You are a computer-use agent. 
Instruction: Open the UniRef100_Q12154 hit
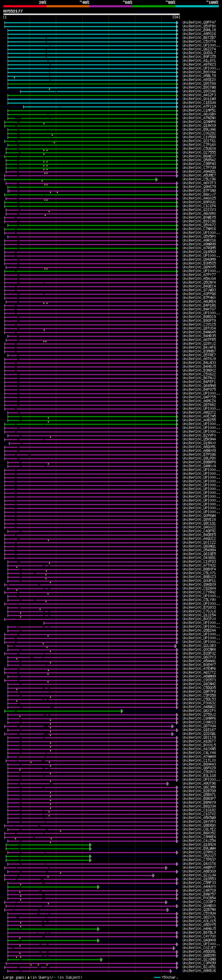pyautogui.click(x=199, y=615)
